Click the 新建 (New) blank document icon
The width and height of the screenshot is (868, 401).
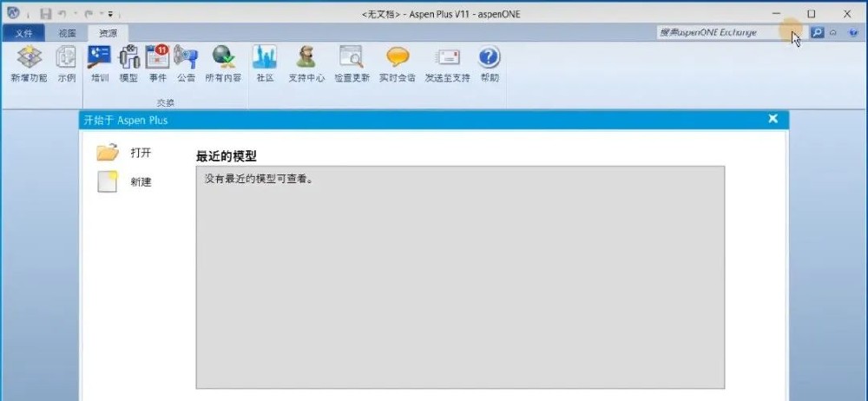108,181
